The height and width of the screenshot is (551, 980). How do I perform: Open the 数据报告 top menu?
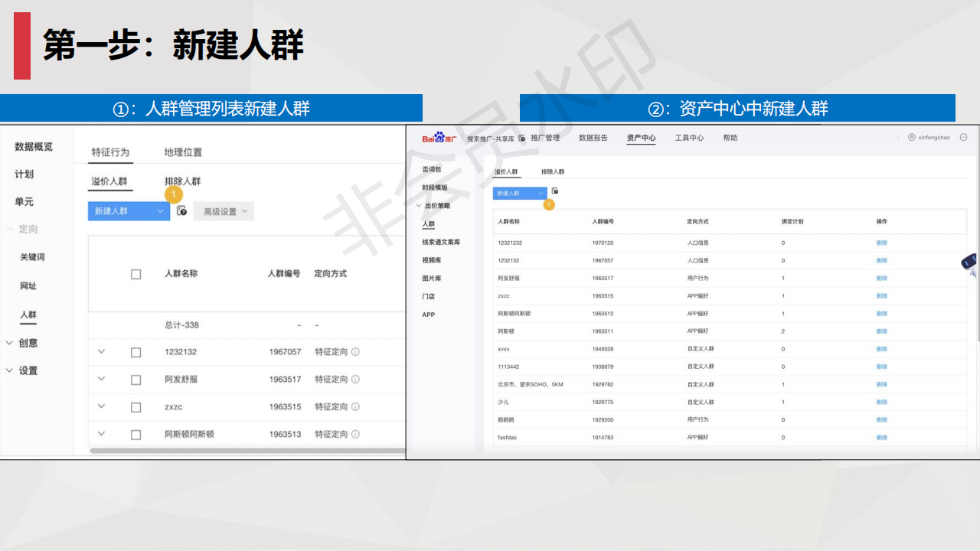click(593, 138)
